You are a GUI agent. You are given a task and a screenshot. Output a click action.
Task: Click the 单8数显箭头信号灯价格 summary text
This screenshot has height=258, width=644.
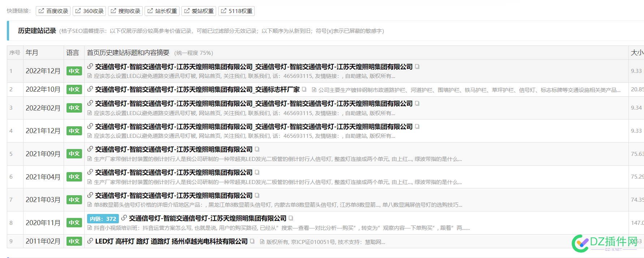278,205
